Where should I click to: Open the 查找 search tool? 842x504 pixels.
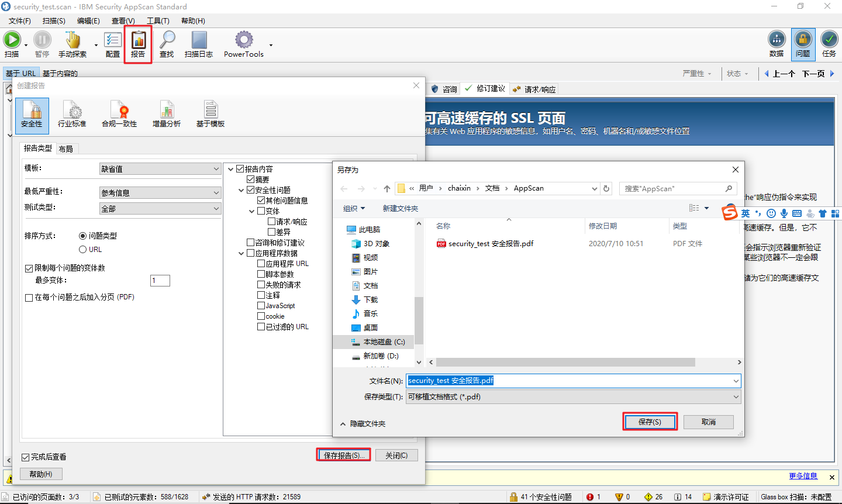click(x=167, y=40)
